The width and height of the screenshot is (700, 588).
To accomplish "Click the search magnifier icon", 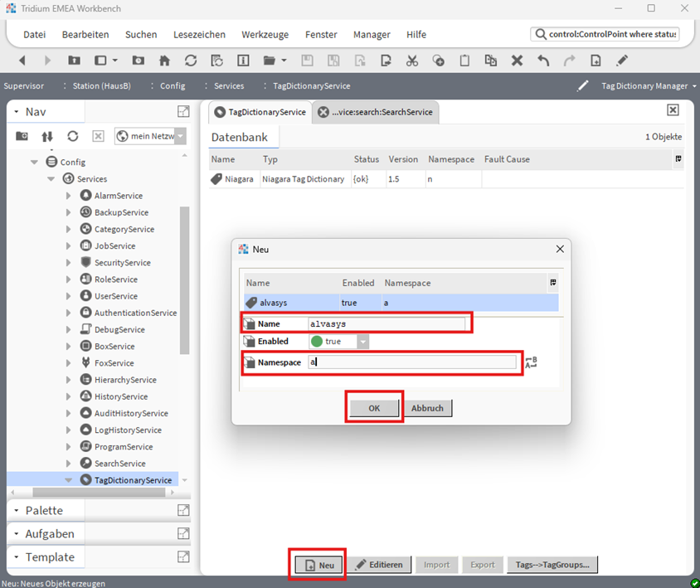I will [540, 34].
